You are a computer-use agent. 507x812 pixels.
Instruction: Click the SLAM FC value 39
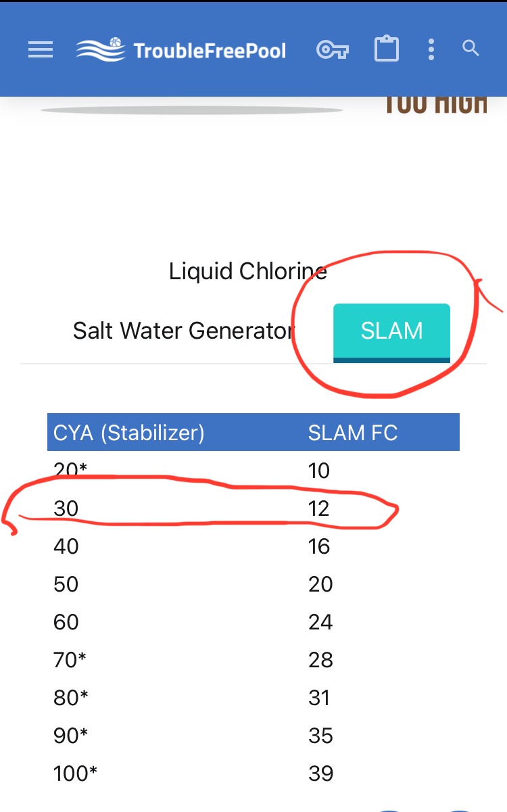[x=320, y=773]
